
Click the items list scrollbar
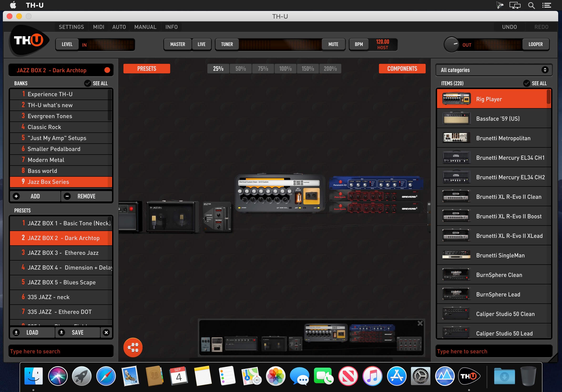pyautogui.click(x=549, y=97)
